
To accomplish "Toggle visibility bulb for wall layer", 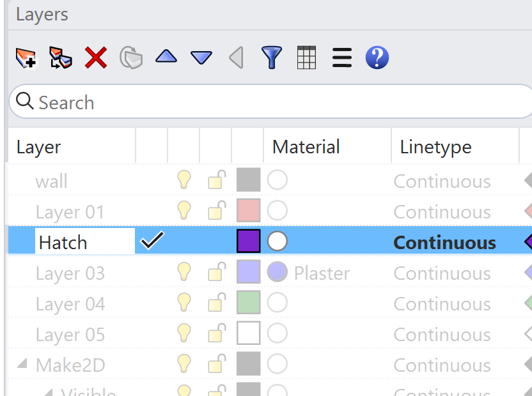I will coord(184,181).
